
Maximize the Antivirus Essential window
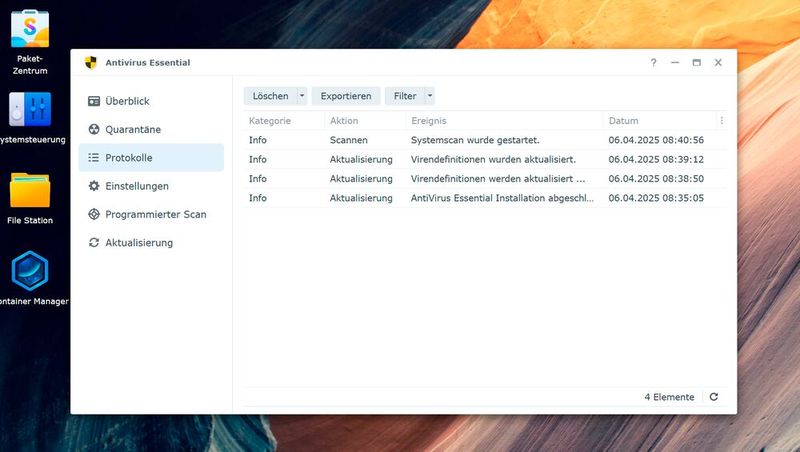tap(696, 62)
